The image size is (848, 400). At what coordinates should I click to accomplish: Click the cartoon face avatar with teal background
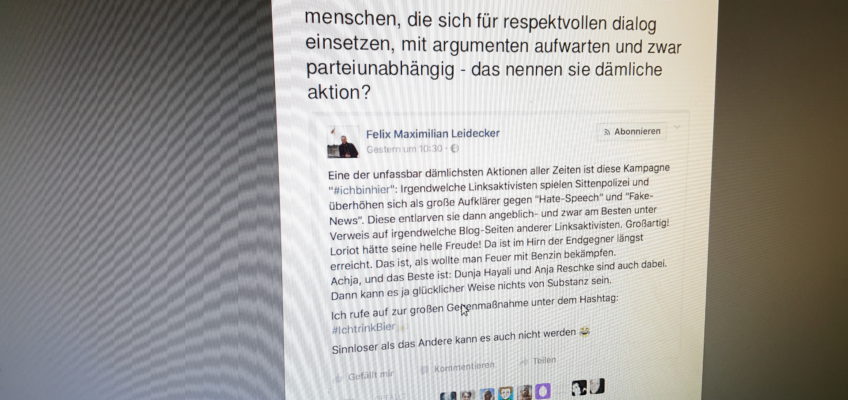(x=506, y=393)
